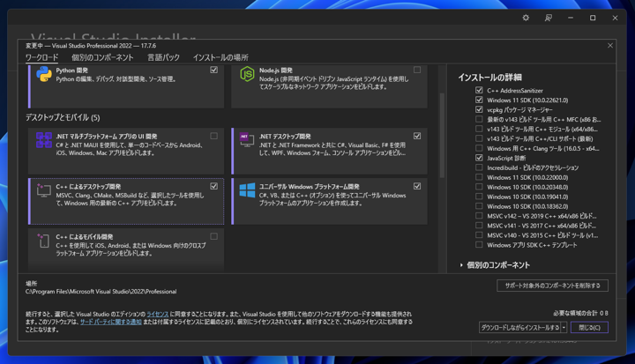
Task: Click the C++ mobile development icon
Action: coord(44,241)
